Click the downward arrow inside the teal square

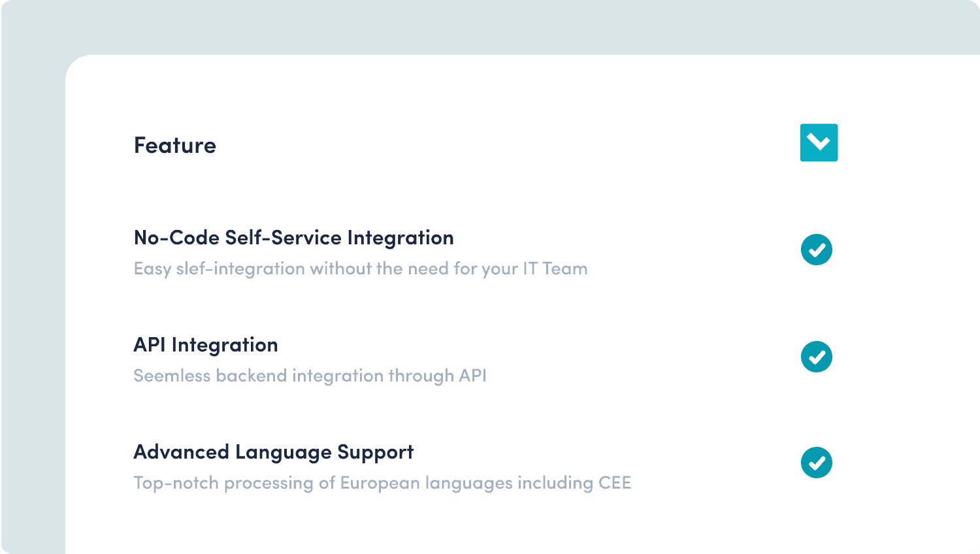click(819, 143)
